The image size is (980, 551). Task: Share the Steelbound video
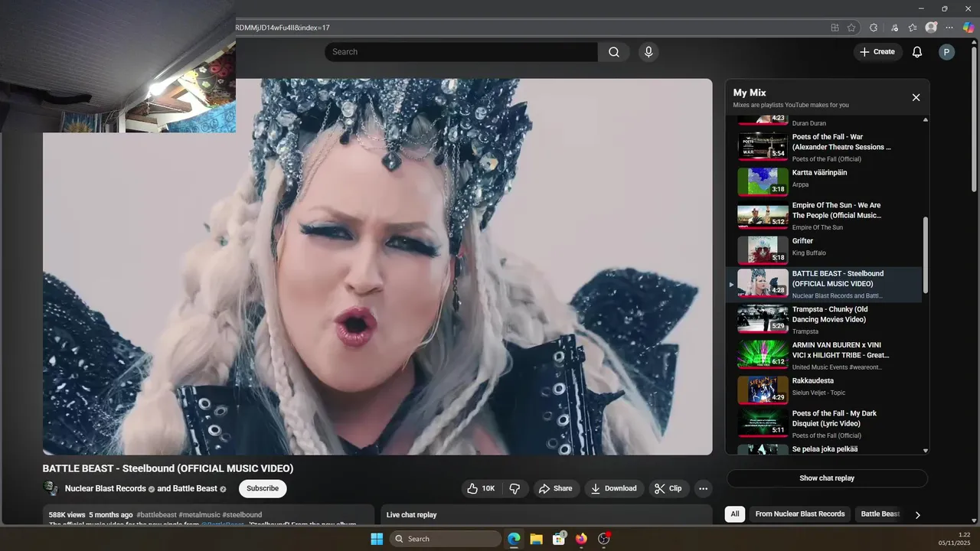tap(556, 488)
